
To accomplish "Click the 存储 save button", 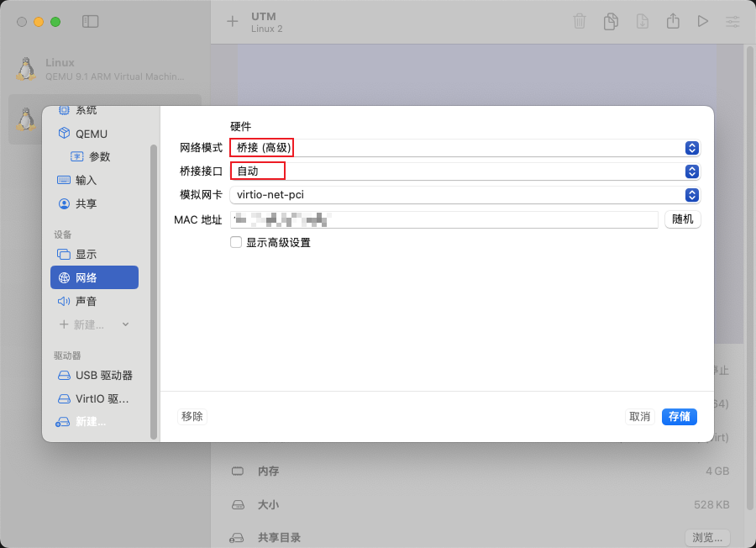I will 679,416.
